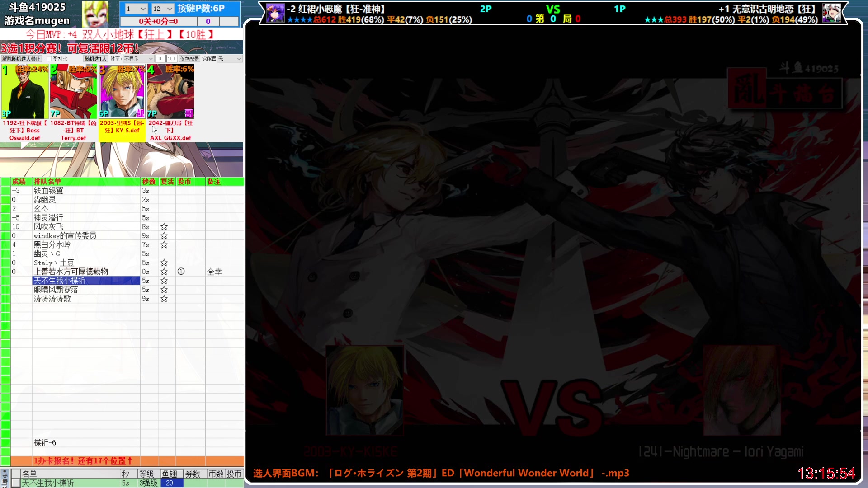
Task: Click the 2P player avatar in the VS header
Action: [x=275, y=13]
